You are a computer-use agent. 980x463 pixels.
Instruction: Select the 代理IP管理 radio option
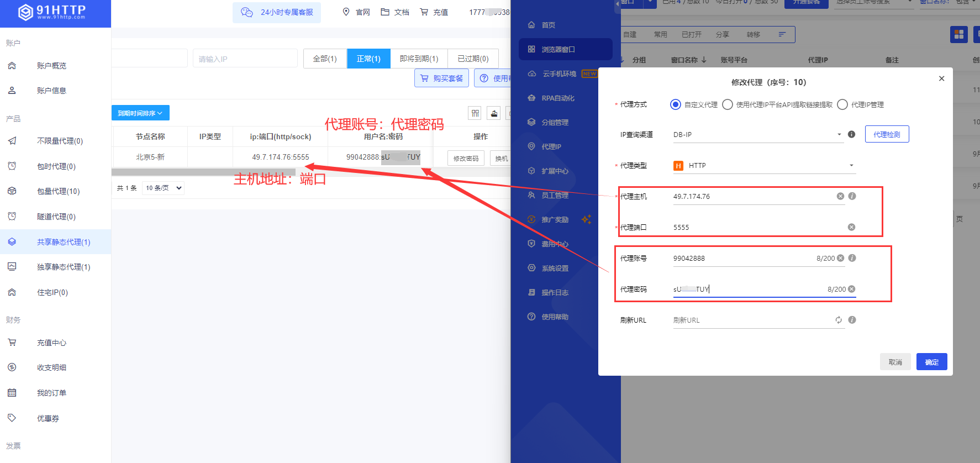pos(842,104)
